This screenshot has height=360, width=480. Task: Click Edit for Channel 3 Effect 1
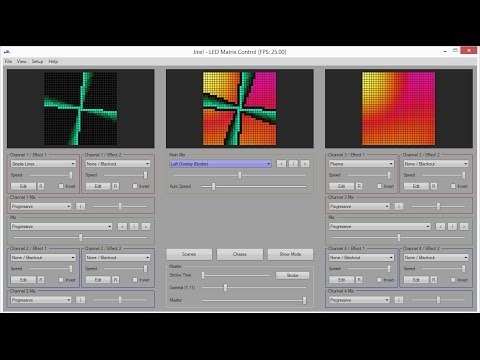coord(342,186)
